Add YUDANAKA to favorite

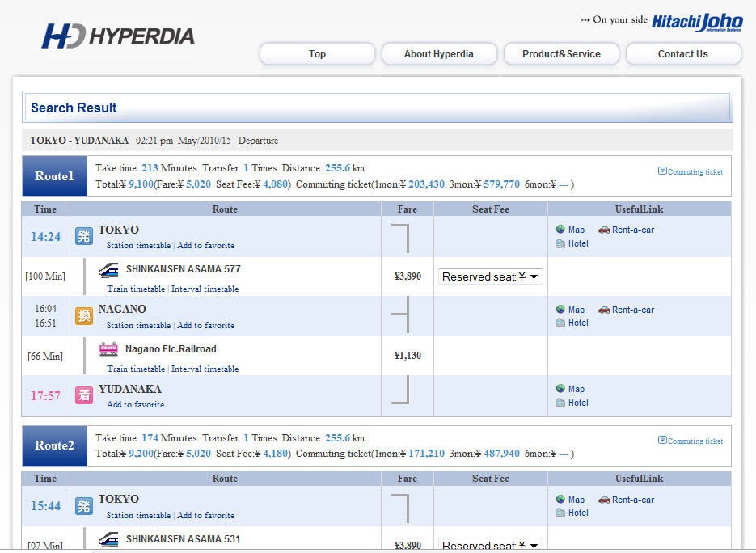pos(136,404)
